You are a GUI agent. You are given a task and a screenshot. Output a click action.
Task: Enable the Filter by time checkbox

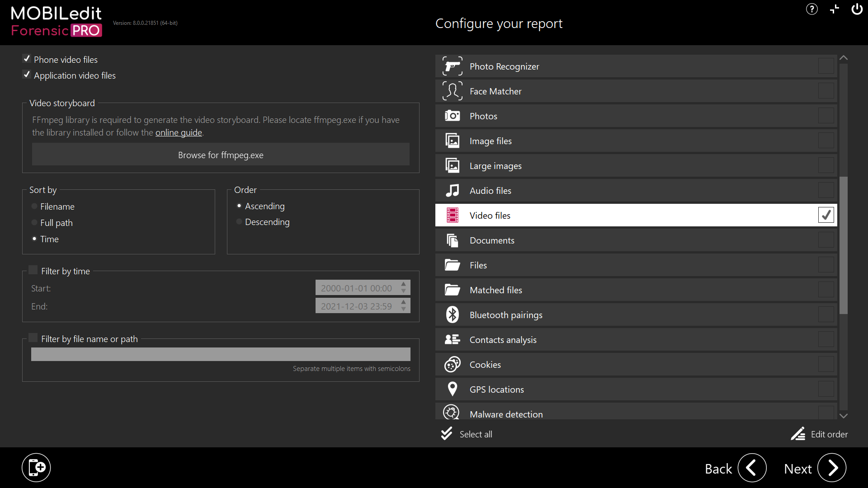click(33, 270)
